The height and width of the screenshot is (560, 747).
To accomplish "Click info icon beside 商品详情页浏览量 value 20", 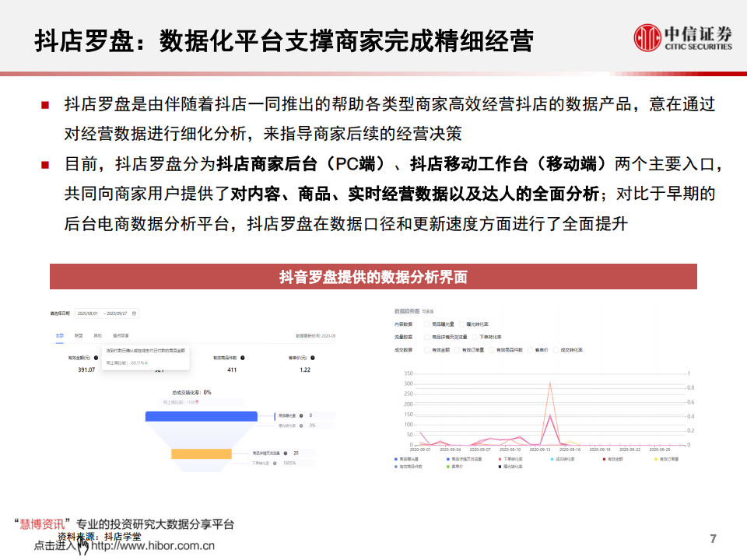I will (286, 453).
